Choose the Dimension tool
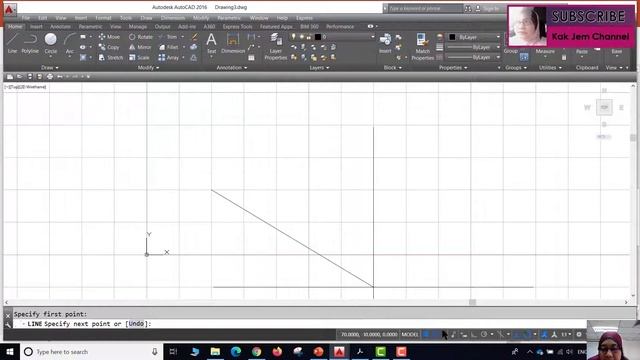Viewport: 640px width, 360px height. point(233,43)
